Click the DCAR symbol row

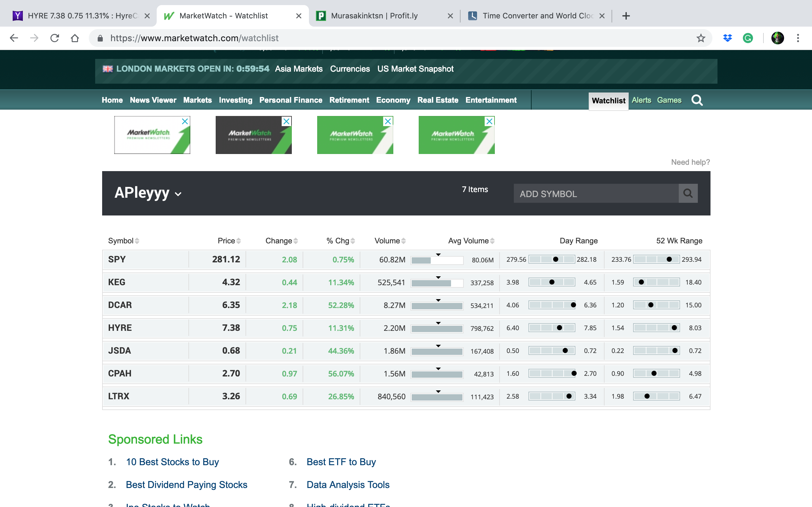coord(120,305)
